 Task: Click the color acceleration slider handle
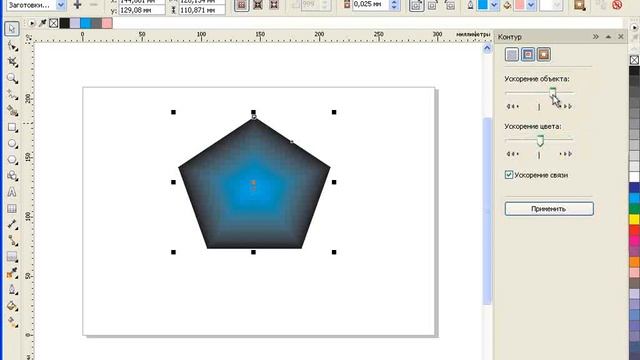click(540, 140)
